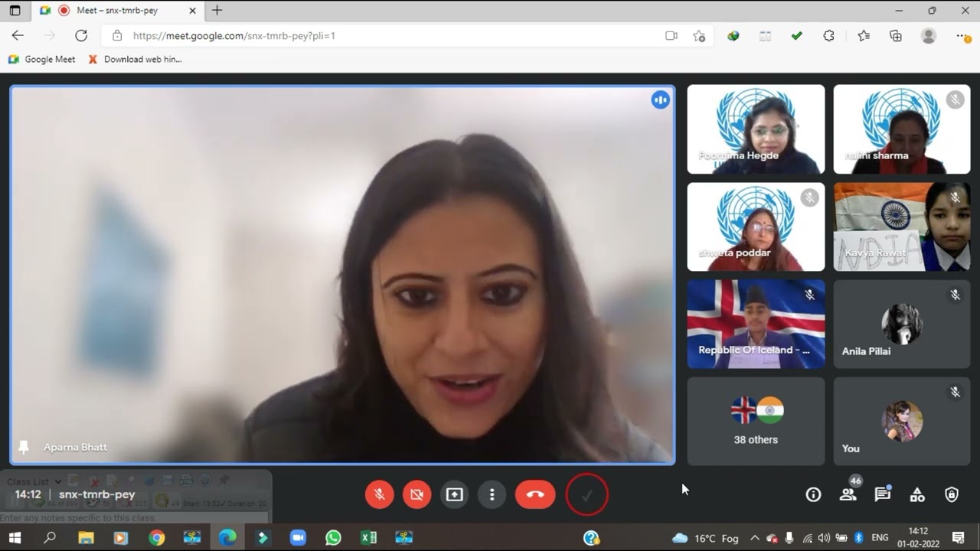Reload the Meet page
The image size is (980, 551).
click(81, 35)
